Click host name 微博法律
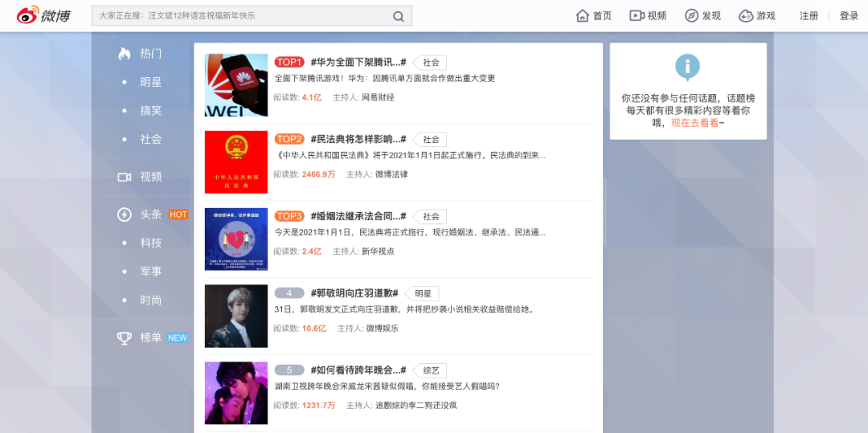Image resolution: width=868 pixels, height=433 pixels. click(392, 174)
